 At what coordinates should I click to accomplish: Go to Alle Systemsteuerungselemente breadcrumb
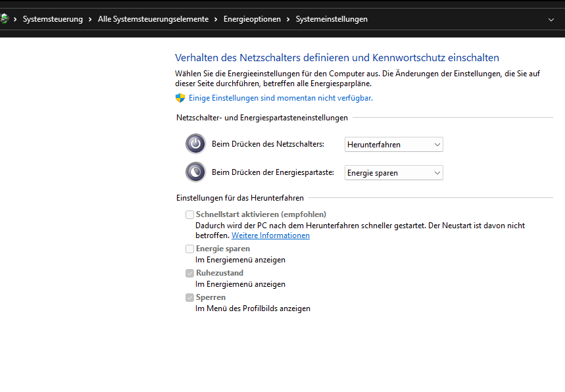click(x=153, y=19)
